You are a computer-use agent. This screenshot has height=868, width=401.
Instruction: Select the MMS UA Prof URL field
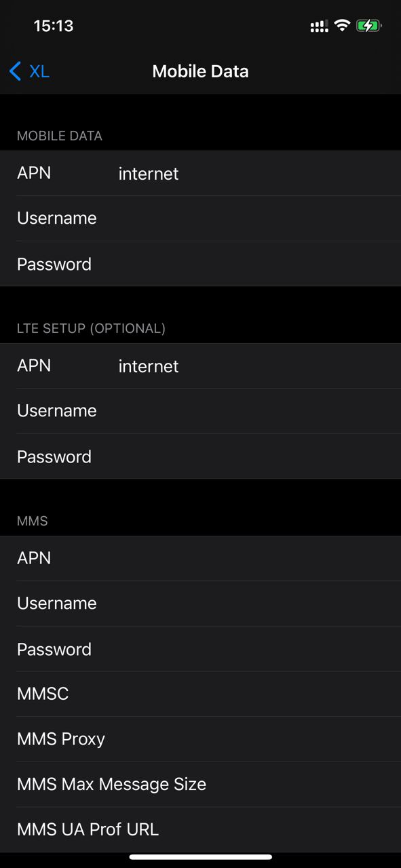tap(200, 829)
